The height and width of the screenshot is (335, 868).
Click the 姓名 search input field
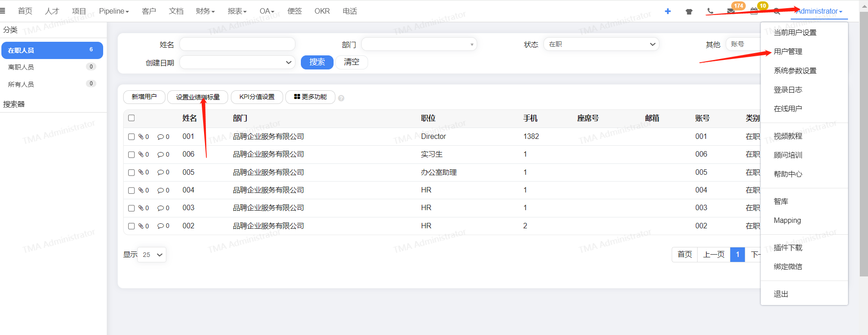click(237, 44)
